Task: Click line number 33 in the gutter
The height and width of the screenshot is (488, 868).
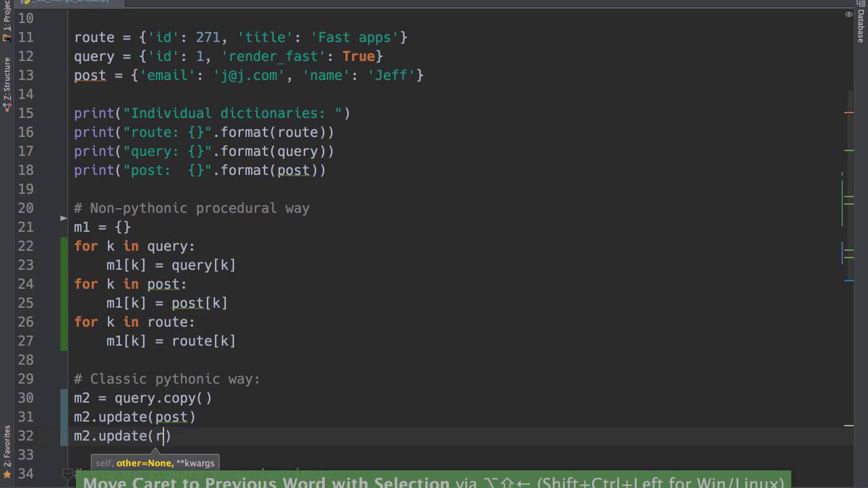Action: point(26,455)
